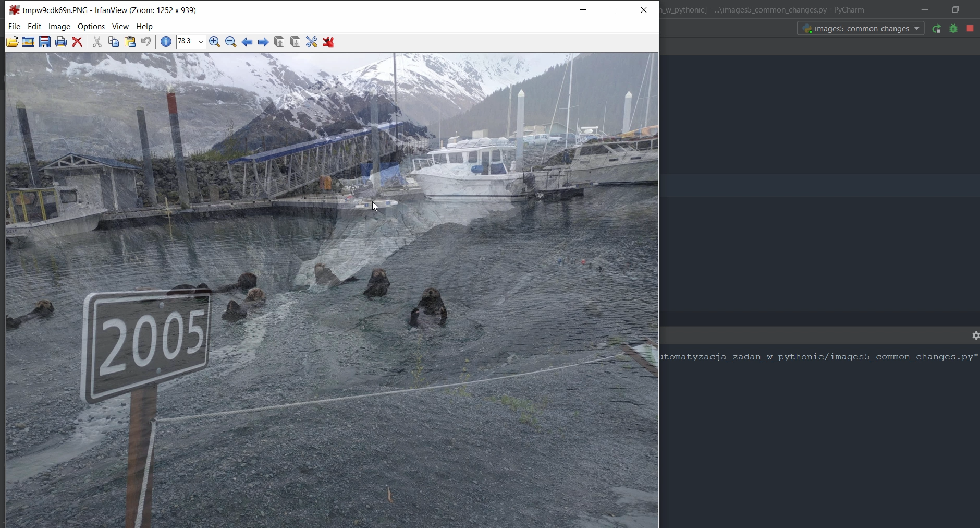The image size is (980, 528).
Task: Click the PyCharm green debug bug button
Action: click(x=953, y=29)
